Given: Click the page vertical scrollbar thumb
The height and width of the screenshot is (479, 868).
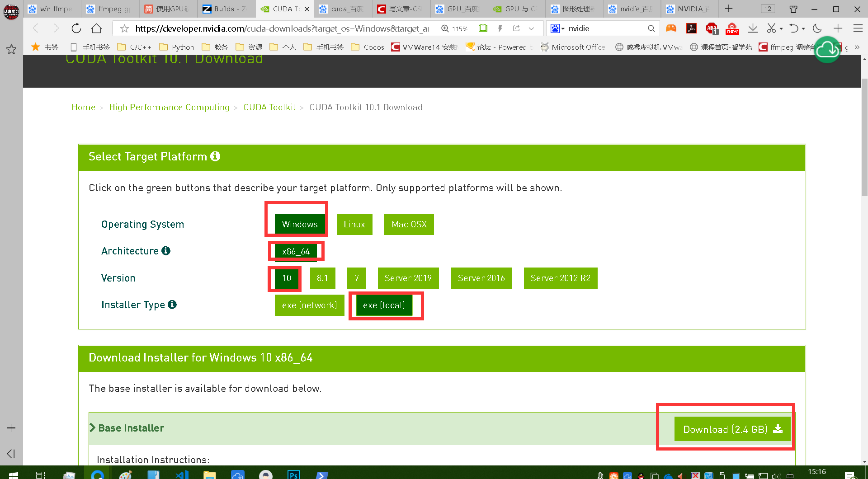Looking at the screenshot, I should 864,137.
